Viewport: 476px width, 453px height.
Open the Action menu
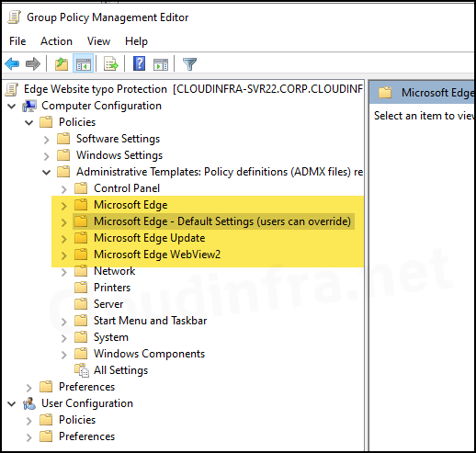tap(56, 41)
